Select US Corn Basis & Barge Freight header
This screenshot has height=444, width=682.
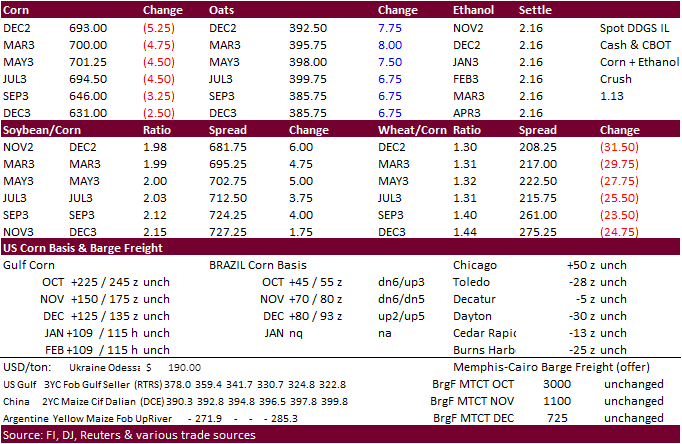click(83, 248)
